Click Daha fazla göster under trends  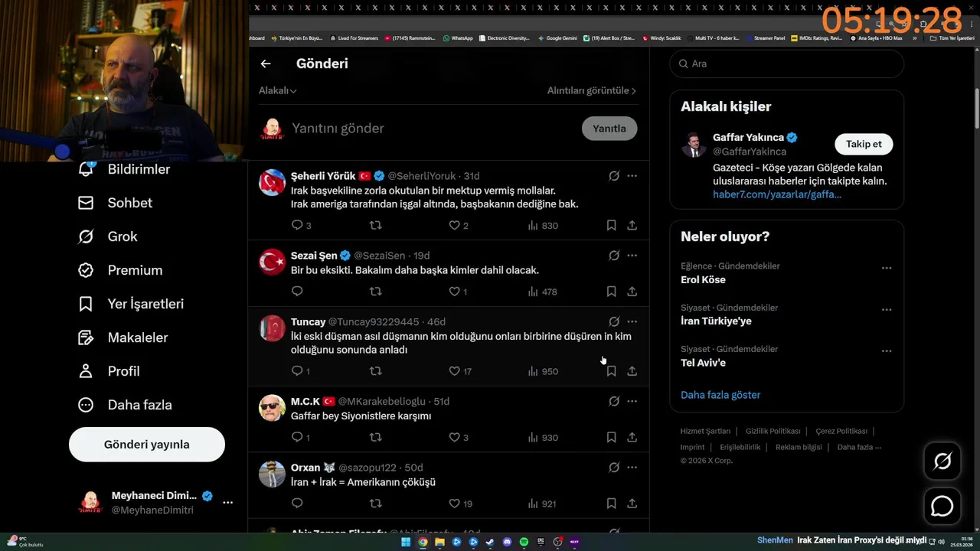720,395
